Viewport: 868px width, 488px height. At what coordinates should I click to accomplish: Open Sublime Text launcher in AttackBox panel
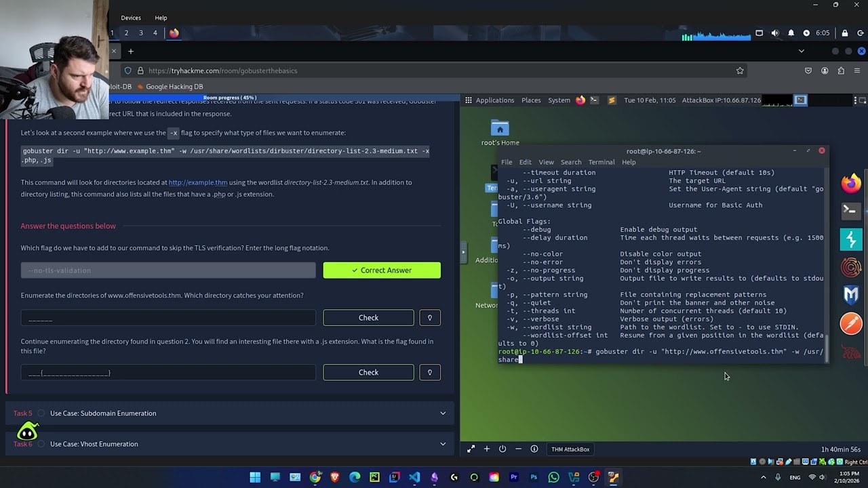611,100
